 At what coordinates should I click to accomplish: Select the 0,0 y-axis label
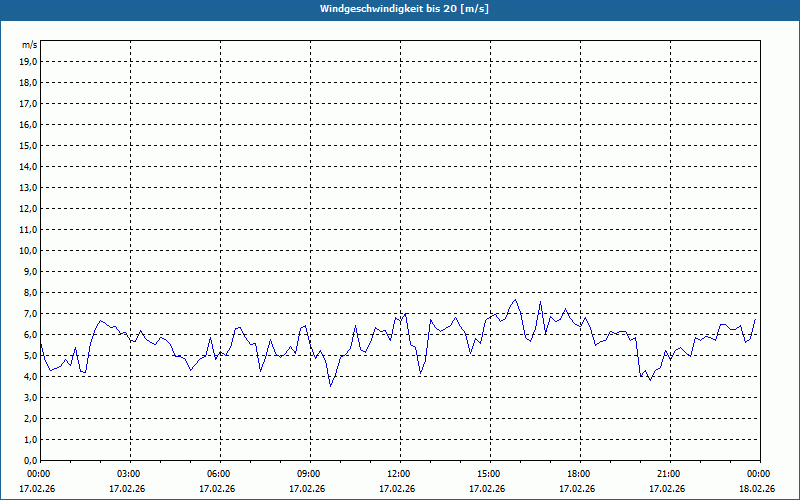31,460
